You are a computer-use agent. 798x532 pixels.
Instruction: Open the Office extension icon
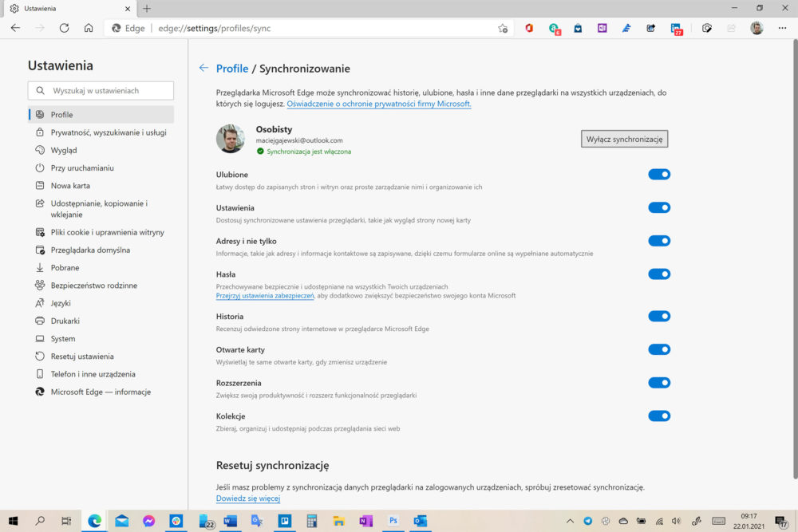tap(529, 29)
